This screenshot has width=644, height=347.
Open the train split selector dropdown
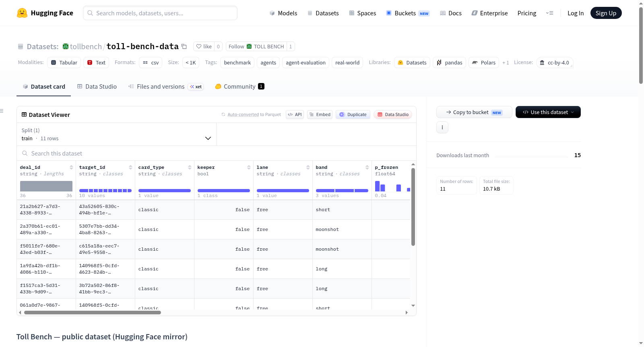[117, 134]
